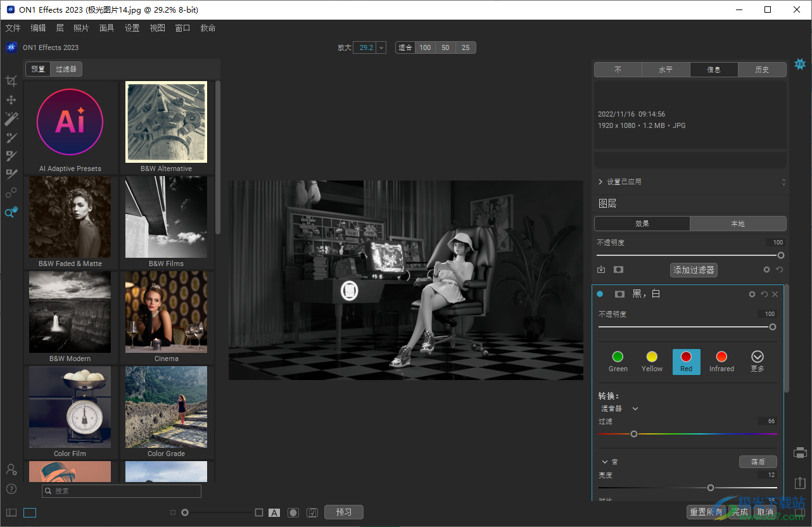Open the Share/export icon
The width and height of the screenshot is (812, 527).
[x=800, y=482]
